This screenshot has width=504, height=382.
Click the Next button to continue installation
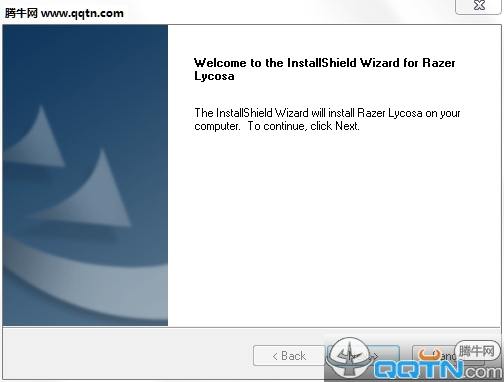pos(363,355)
